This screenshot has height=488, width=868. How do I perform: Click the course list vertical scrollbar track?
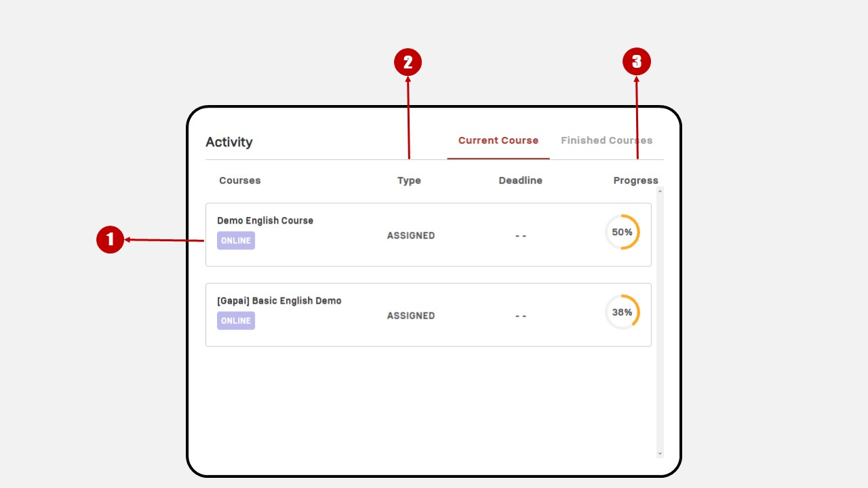point(660,323)
